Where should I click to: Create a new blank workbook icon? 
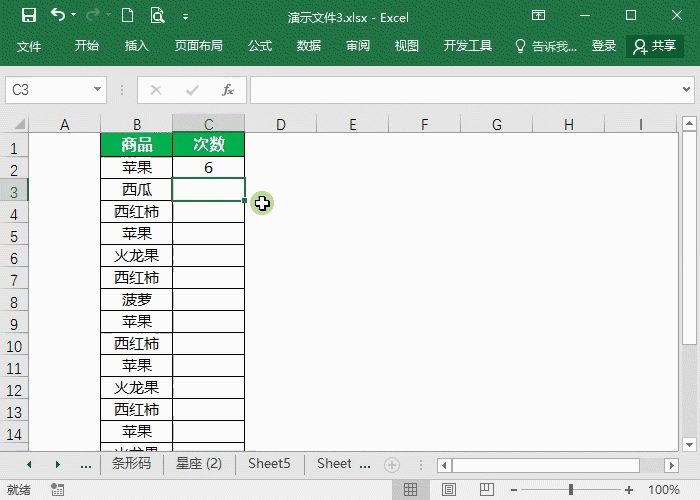pyautogui.click(x=128, y=16)
